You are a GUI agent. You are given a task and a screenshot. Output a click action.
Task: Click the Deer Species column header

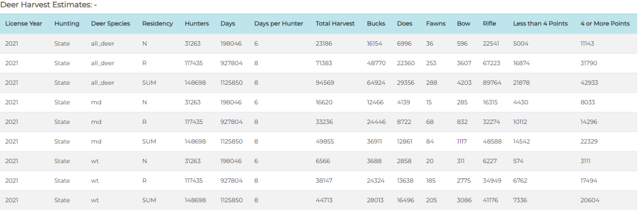click(111, 24)
